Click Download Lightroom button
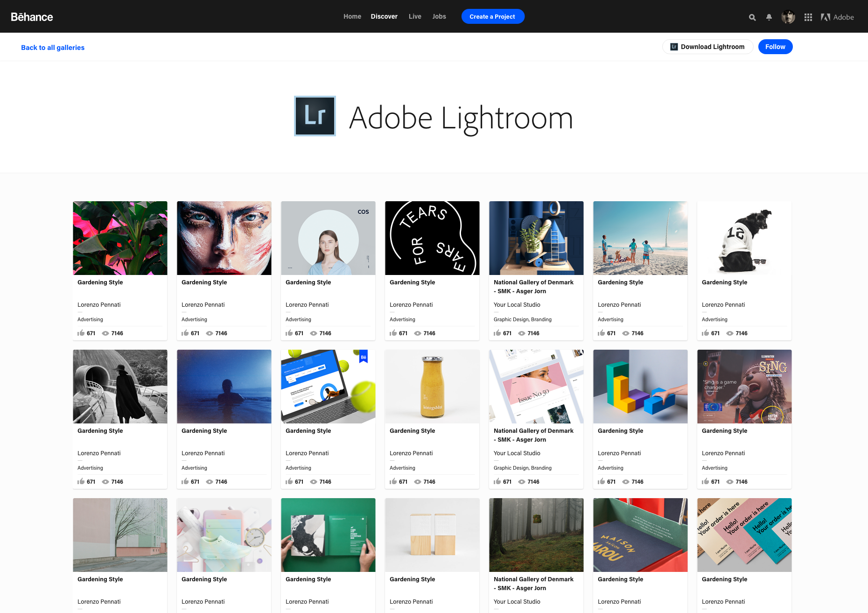The height and width of the screenshot is (613, 868). click(x=707, y=47)
